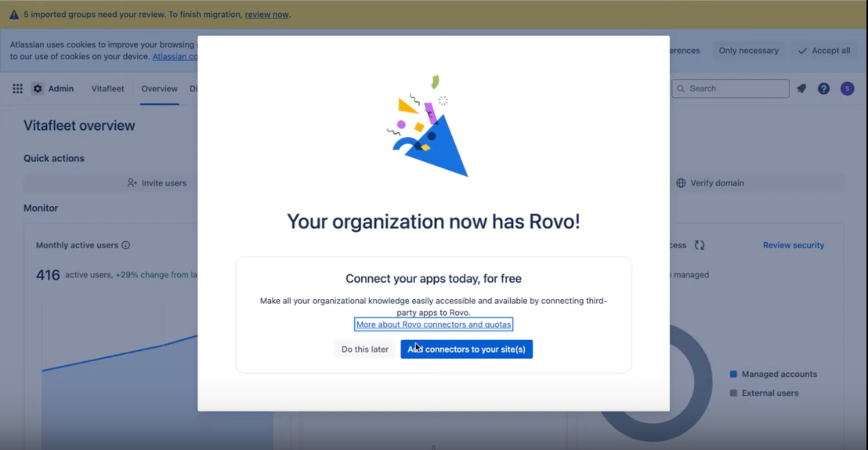Focus the Search input field
Image resolution: width=868 pixels, height=450 pixels.
click(x=731, y=89)
